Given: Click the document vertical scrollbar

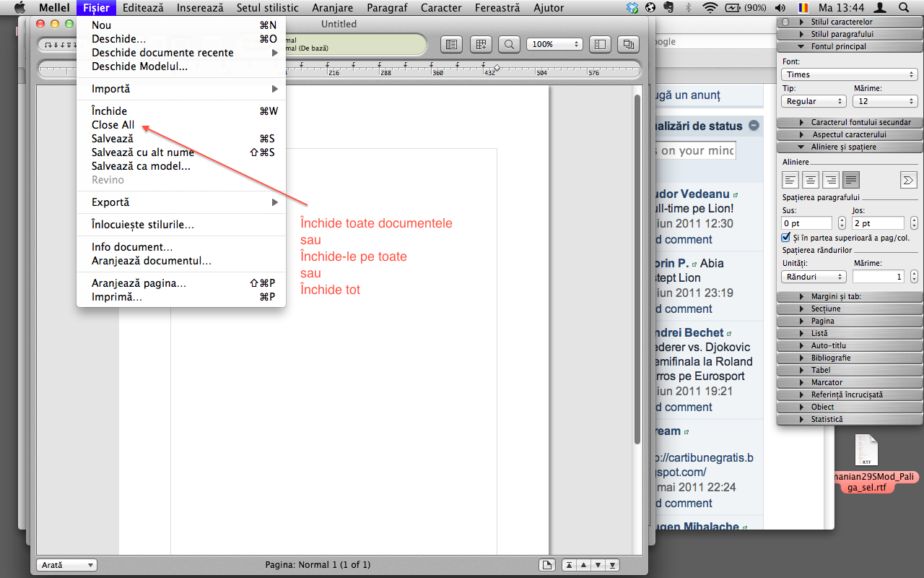Looking at the screenshot, I should [637, 269].
